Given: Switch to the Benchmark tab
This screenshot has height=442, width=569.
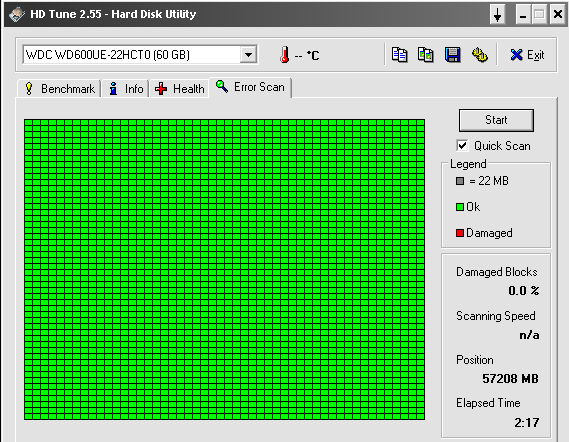Looking at the screenshot, I should click(60, 89).
